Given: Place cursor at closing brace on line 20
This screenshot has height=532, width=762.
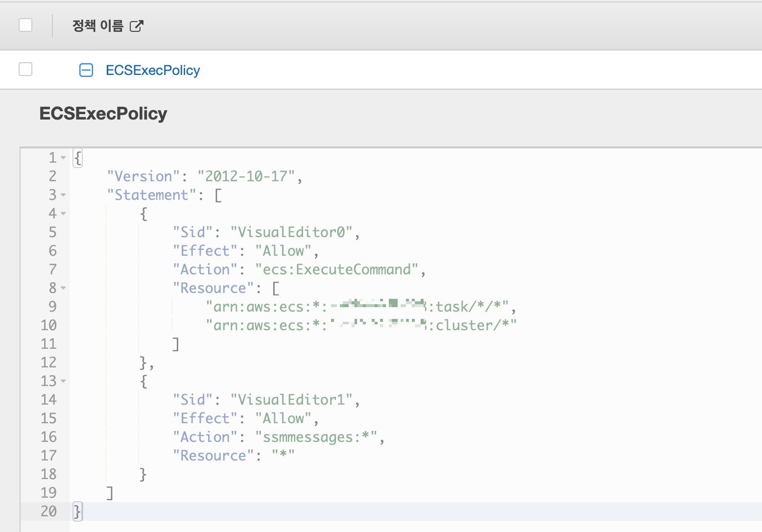Looking at the screenshot, I should coord(77,511).
